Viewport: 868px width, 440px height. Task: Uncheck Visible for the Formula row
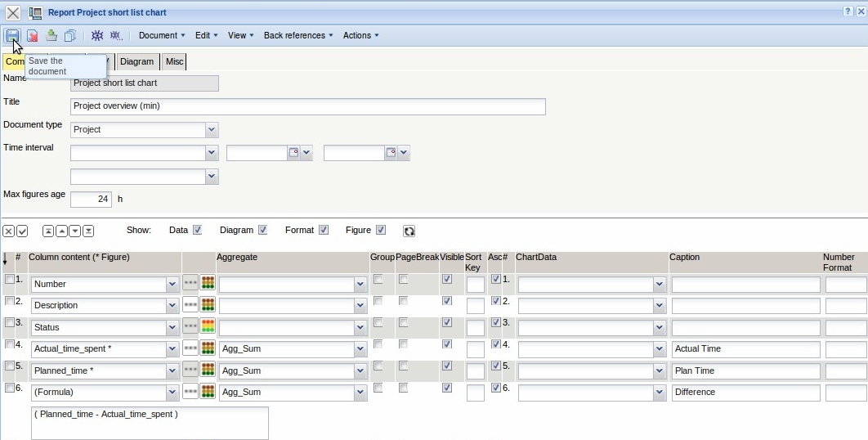[446, 388]
